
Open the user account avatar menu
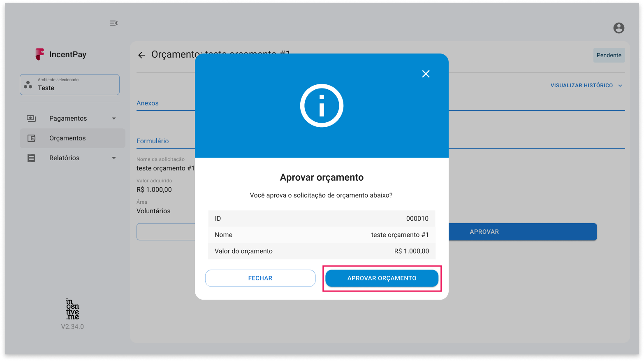[x=619, y=28]
